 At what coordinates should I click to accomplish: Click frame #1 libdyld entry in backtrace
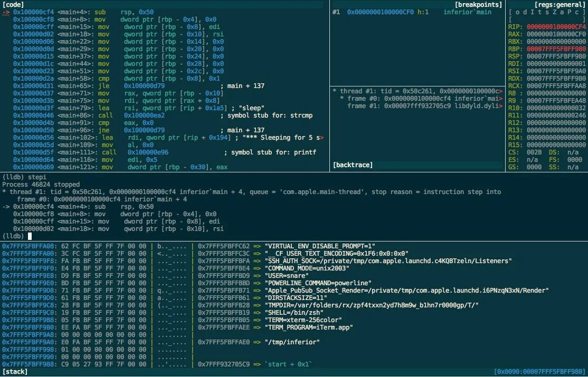[x=425, y=106]
